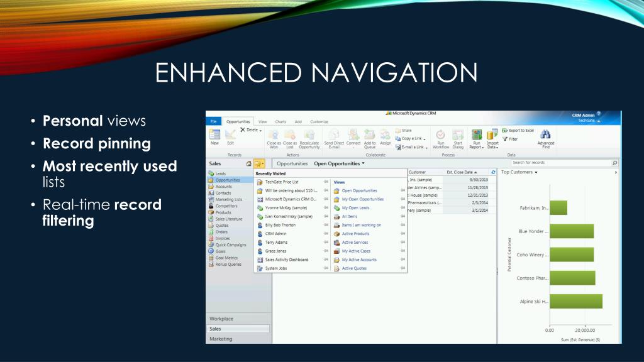Viewport: 644px width, 362px height.
Task: Pin System Jobs recent item
Action: point(326,268)
